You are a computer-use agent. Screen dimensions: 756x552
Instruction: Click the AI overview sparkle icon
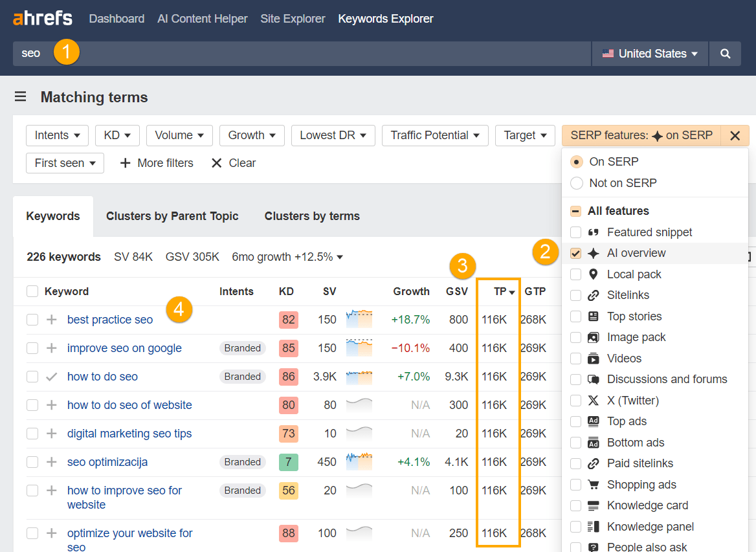(x=593, y=253)
